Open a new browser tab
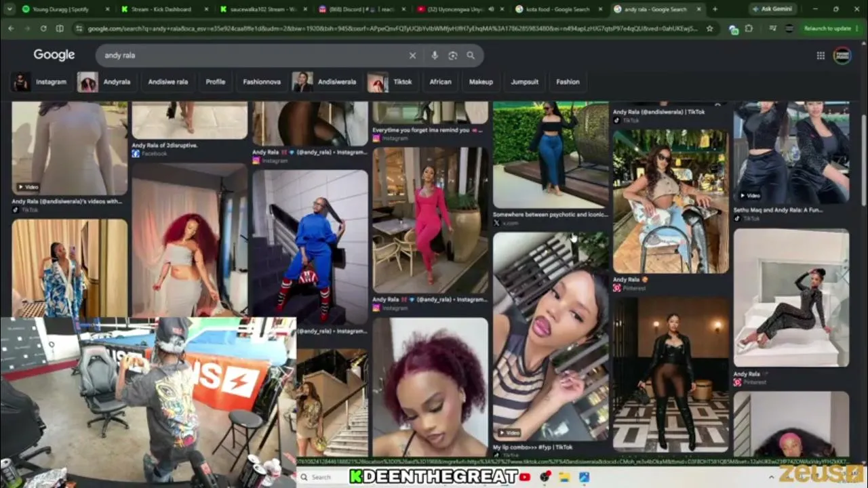 [x=715, y=9]
